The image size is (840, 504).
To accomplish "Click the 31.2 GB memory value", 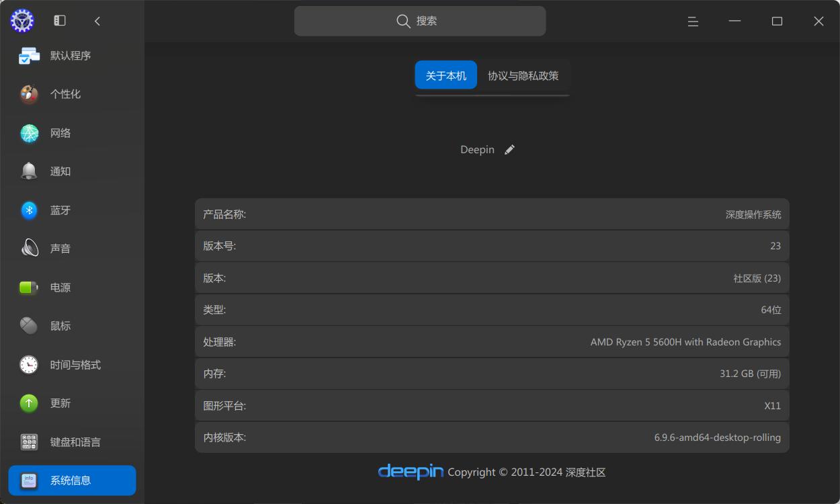I will (750, 374).
